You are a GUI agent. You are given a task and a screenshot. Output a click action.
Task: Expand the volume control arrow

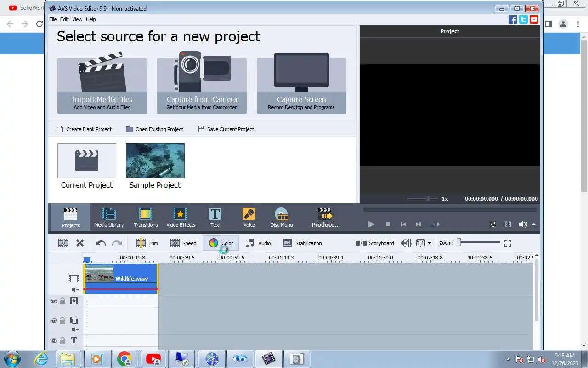pyautogui.click(x=534, y=224)
